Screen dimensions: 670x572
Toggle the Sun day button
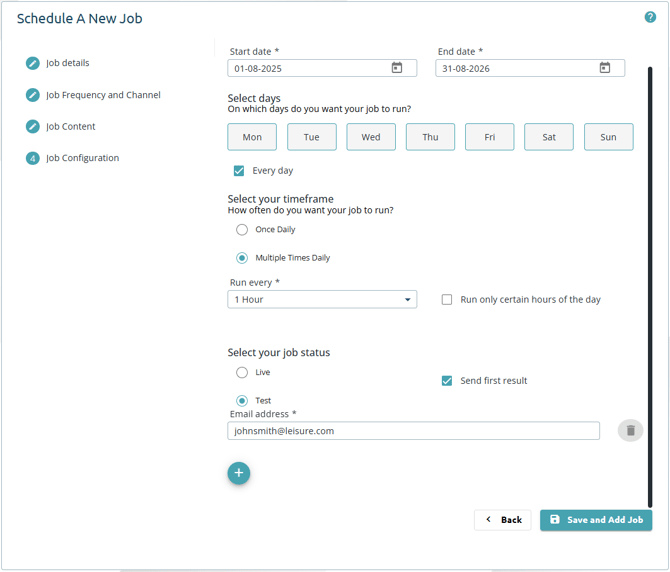tap(608, 137)
